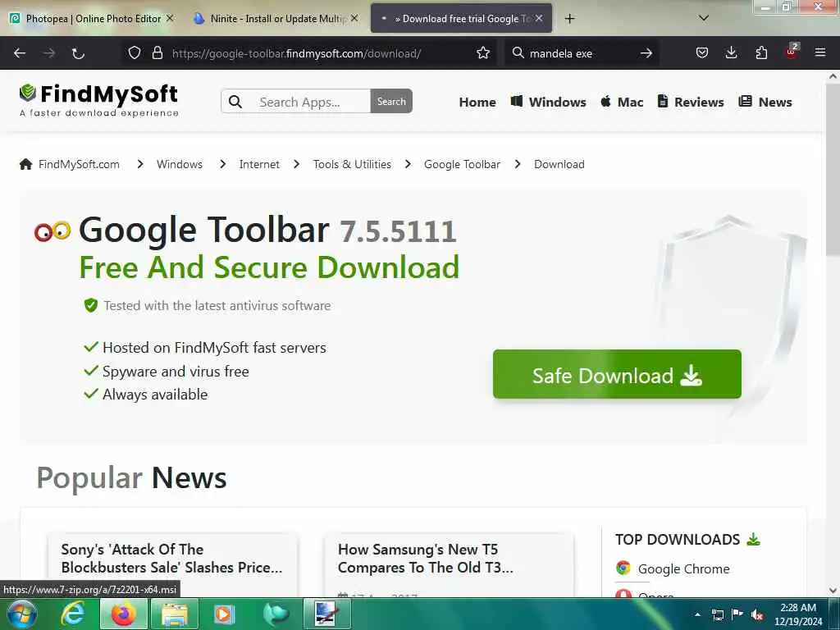Show hidden tray icons arrow

click(697, 614)
